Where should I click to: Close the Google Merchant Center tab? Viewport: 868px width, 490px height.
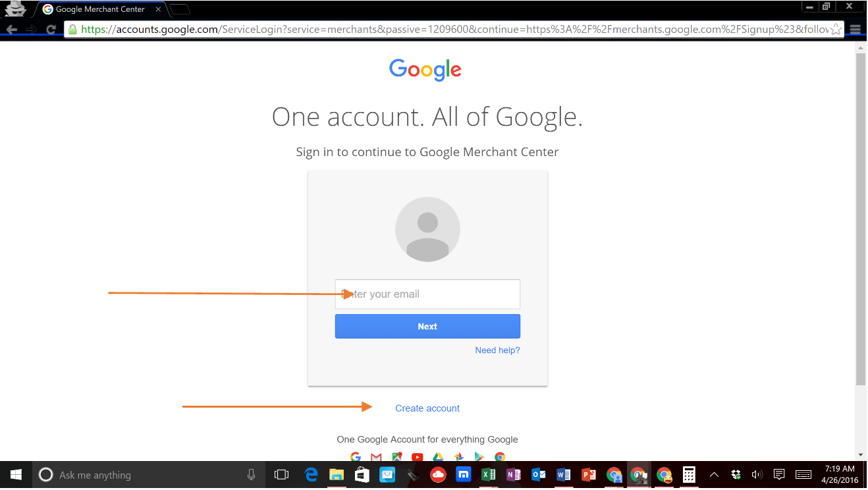click(x=158, y=9)
